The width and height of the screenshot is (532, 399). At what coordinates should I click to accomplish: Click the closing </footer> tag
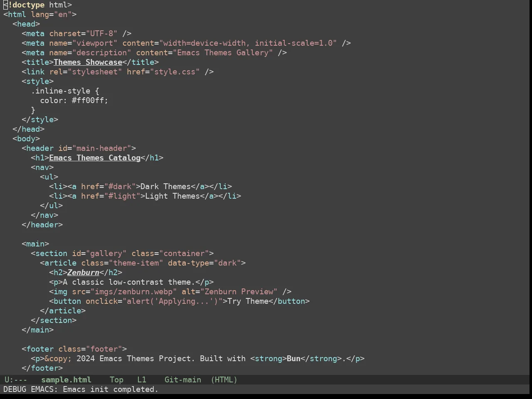pyautogui.click(x=42, y=368)
